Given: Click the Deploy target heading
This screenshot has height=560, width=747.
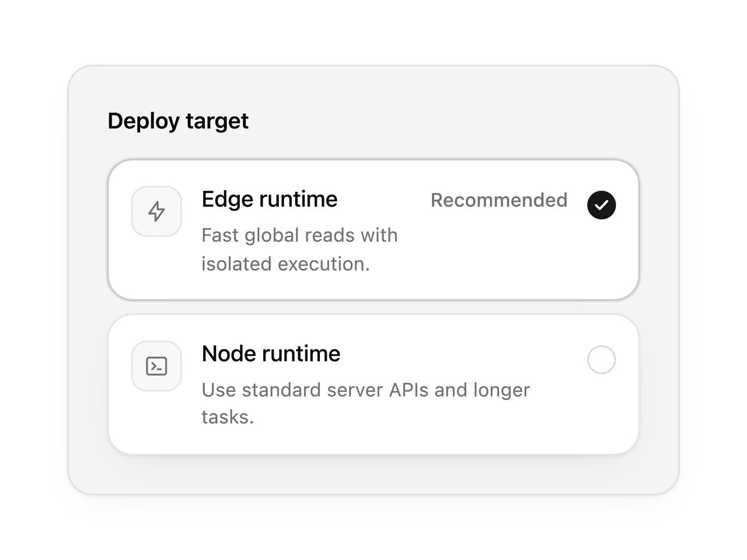Looking at the screenshot, I should click(x=178, y=121).
